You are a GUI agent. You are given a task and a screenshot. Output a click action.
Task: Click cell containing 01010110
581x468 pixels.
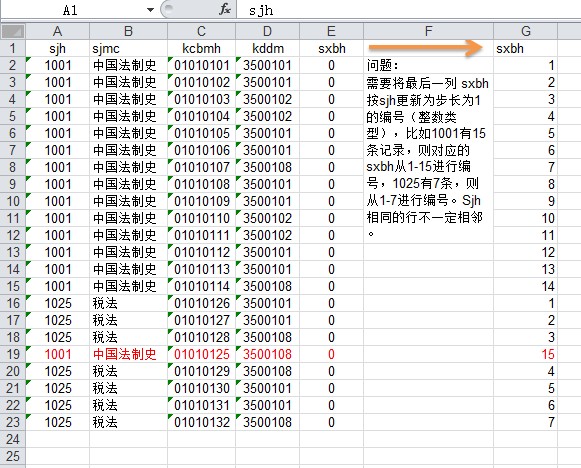point(201,218)
